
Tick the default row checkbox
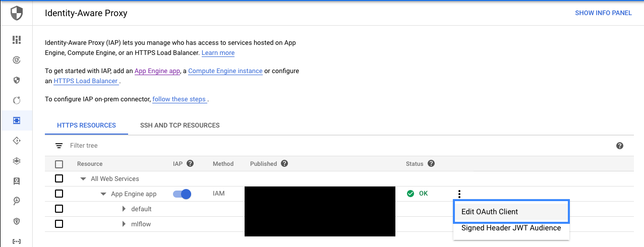(59, 209)
